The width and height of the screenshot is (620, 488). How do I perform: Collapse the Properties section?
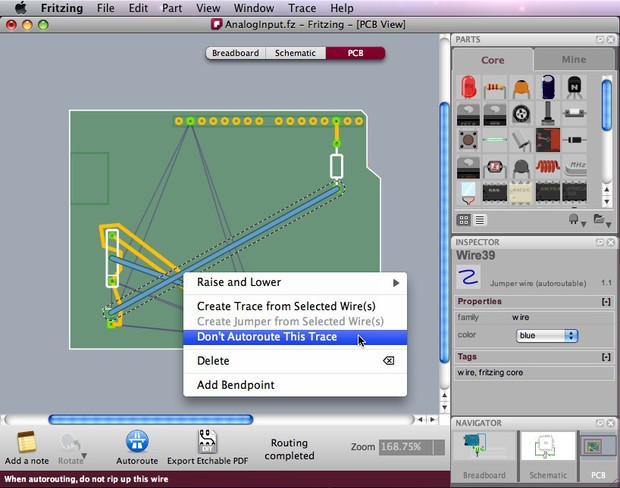(x=606, y=302)
